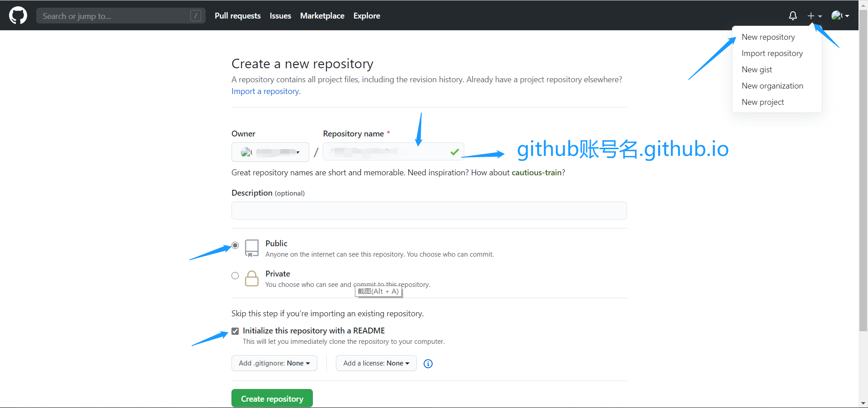This screenshot has height=408, width=868.
Task: Click the Private repository lock icon
Action: pos(252,278)
